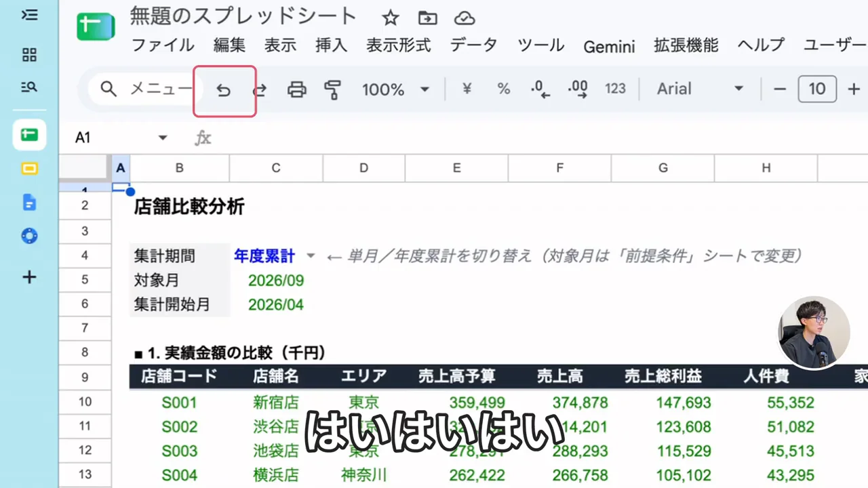Add new item with sidebar plus icon
Screen dimensions: 868x488
tap(29, 277)
